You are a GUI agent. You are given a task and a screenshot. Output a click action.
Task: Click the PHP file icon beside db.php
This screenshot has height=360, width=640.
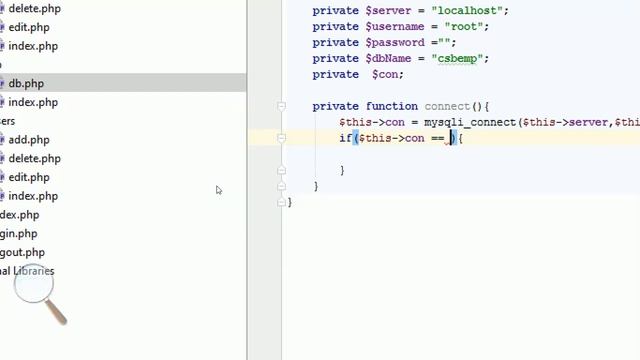click(2, 83)
